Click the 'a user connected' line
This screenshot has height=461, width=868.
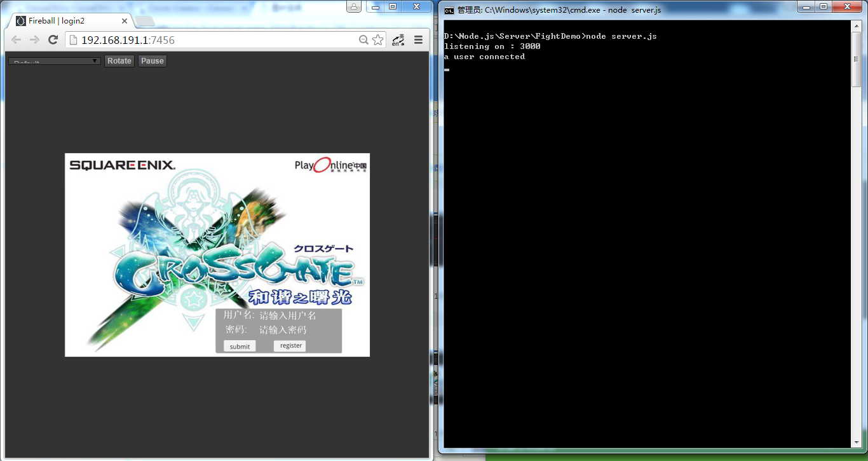click(x=485, y=57)
